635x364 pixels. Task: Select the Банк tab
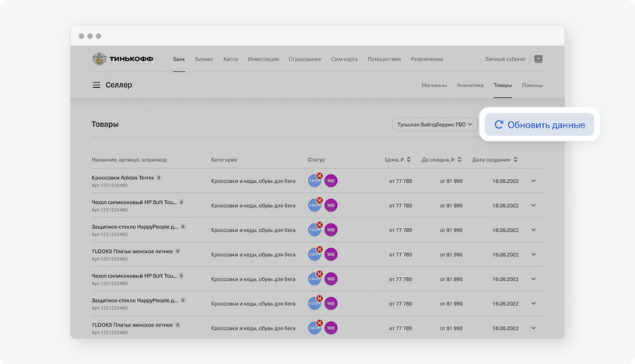point(179,59)
